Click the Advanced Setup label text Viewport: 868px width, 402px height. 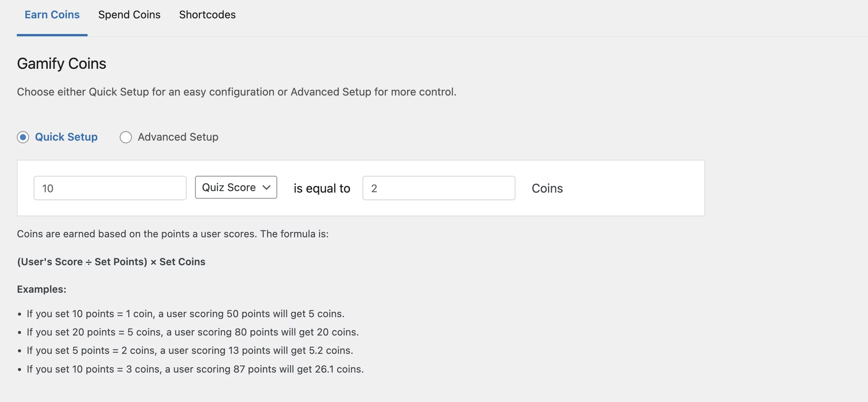pyautogui.click(x=178, y=137)
